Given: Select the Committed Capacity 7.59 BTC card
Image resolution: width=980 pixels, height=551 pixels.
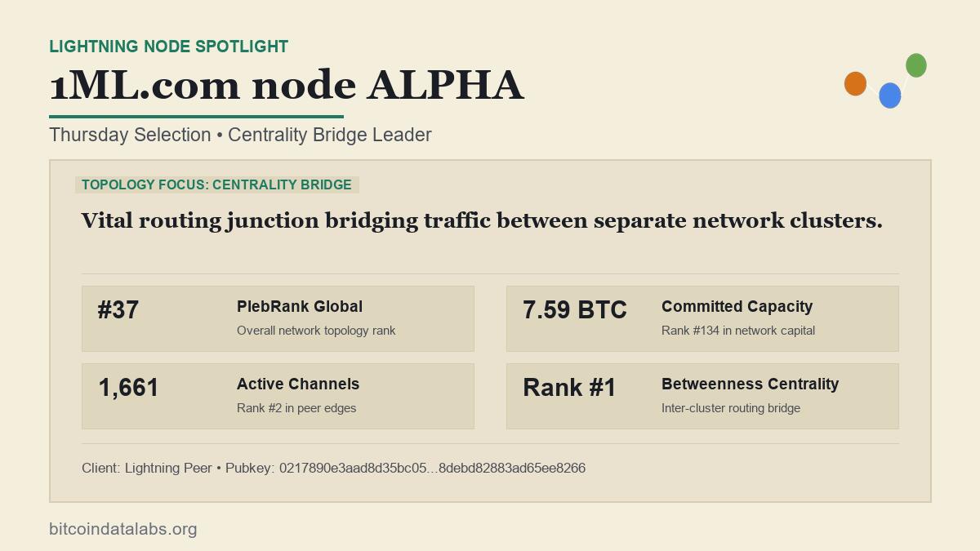Looking at the screenshot, I should [702, 318].
